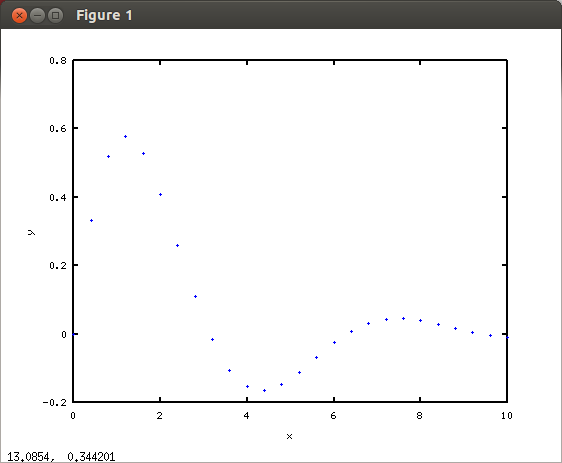Viewport: 562px width, 463px height.
Task: Click the 0.4 y-axis tick label
Action: [x=58, y=197]
